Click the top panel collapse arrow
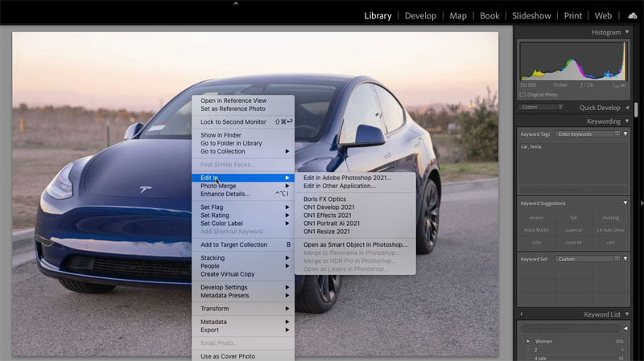 pyautogui.click(x=236, y=3)
